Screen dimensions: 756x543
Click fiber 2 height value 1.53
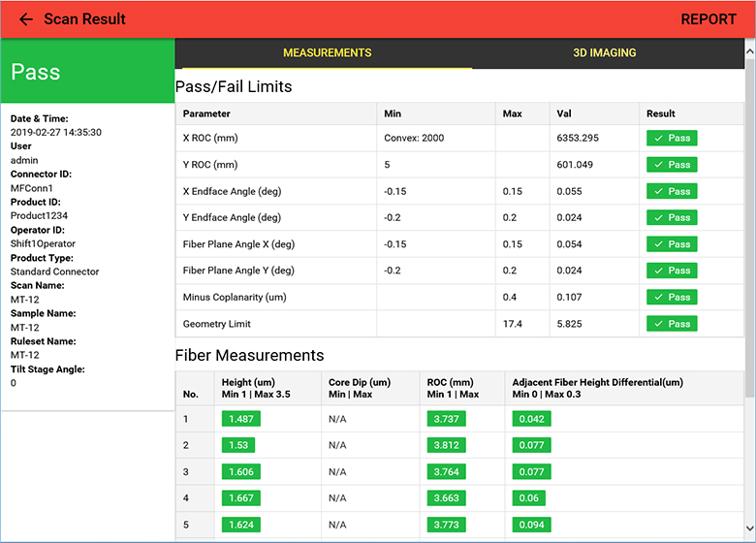[x=238, y=445]
